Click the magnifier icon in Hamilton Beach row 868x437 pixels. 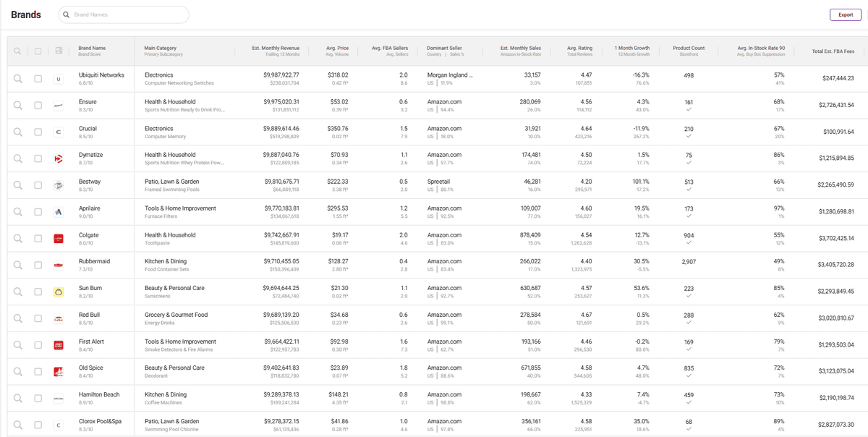point(18,398)
